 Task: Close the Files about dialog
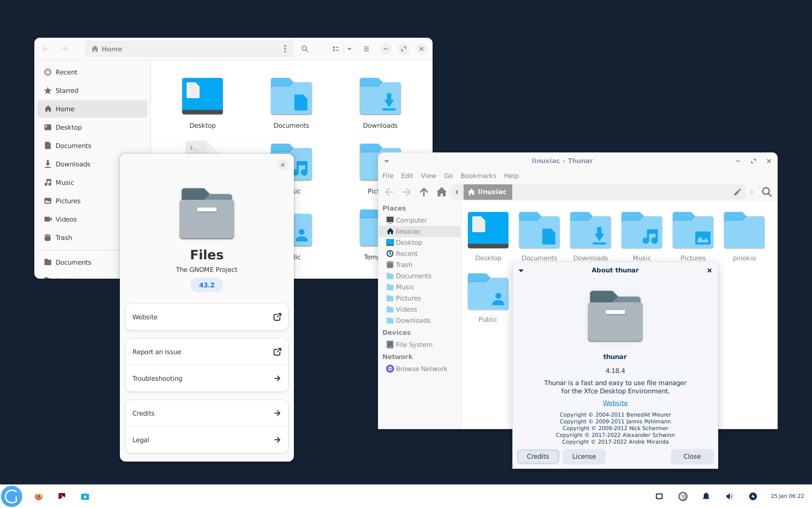[x=283, y=165]
